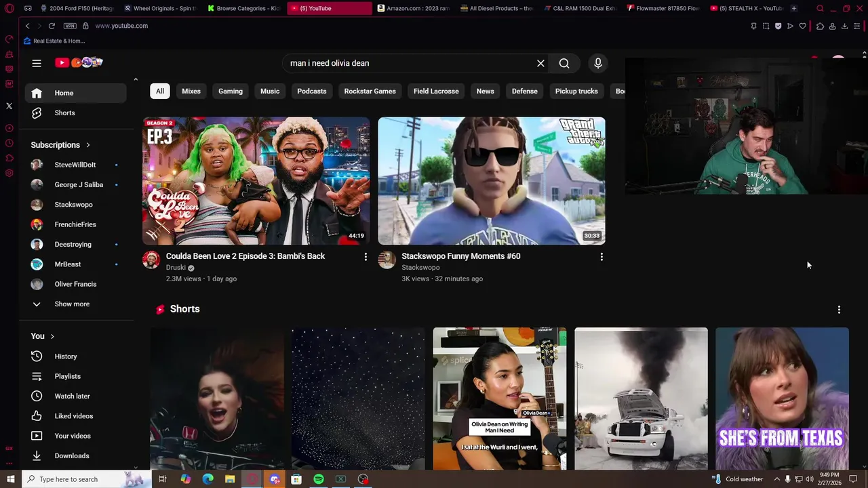Switch to the STEALTH X YouTube tab

tap(747, 8)
